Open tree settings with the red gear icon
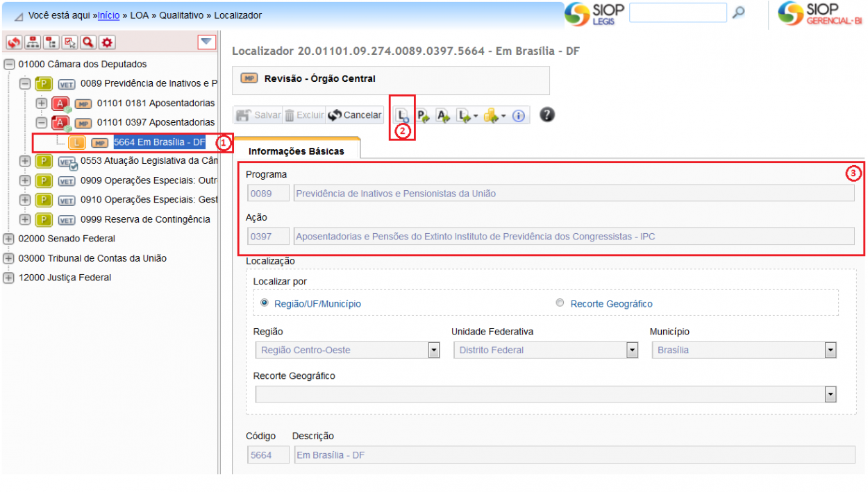Screen dimensions: 868x492 [x=107, y=43]
